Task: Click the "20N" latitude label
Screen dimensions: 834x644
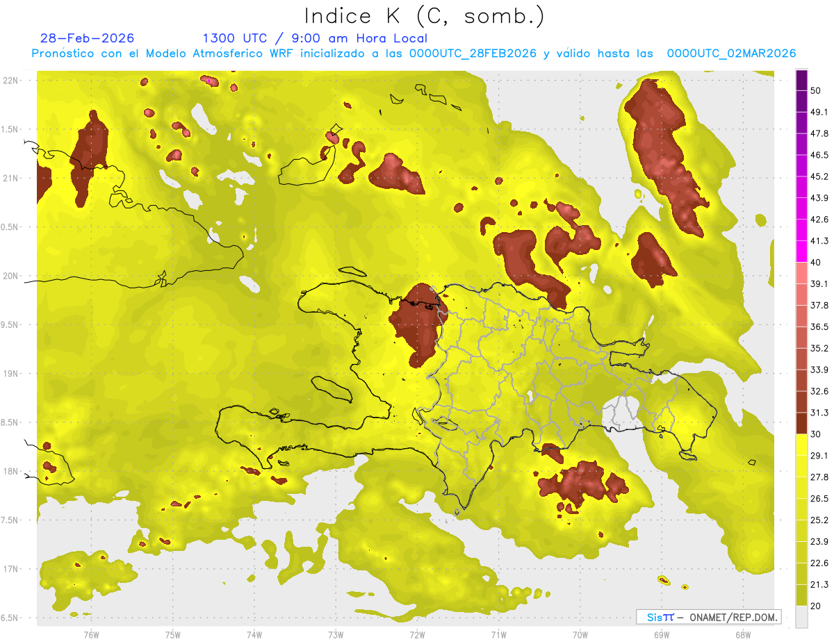Action: pos(10,276)
